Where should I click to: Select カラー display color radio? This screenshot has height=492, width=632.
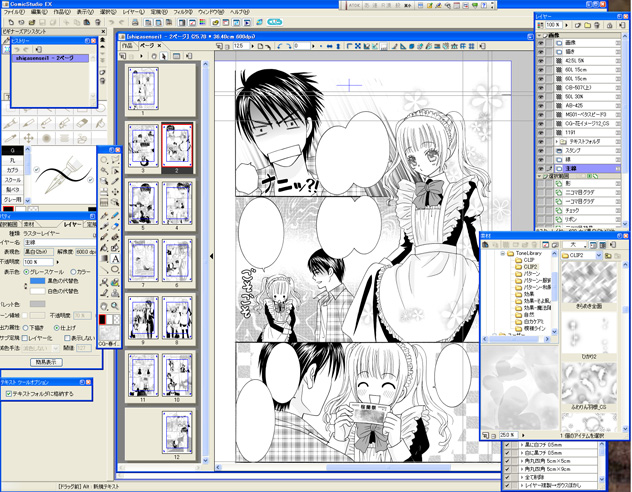coord(73,272)
